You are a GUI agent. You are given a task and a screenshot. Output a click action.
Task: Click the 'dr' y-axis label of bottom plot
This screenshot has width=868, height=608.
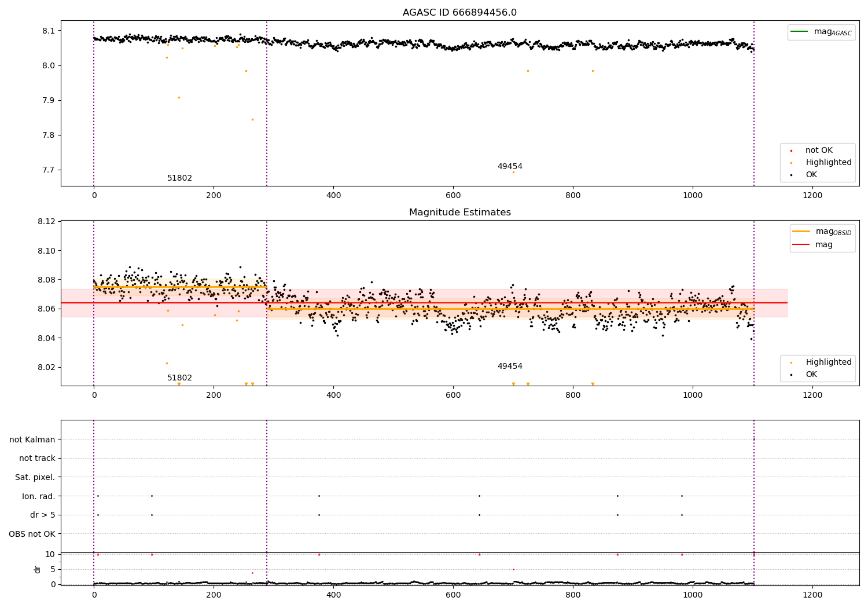click(38, 569)
